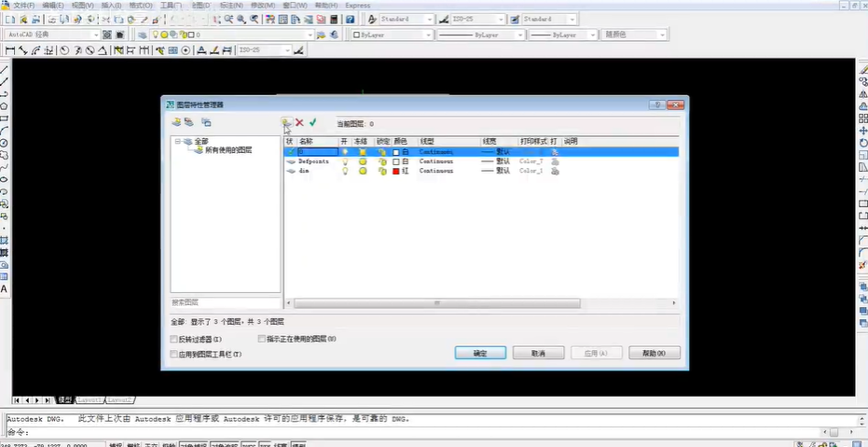The width and height of the screenshot is (868, 447).
Task: Open the AutoCAD 经典 workspace dropdown
Action: [x=95, y=35]
